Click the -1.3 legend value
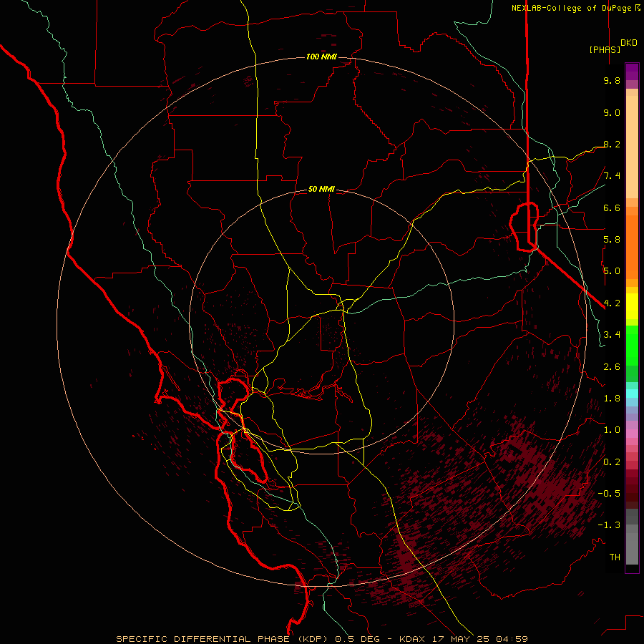 609,525
